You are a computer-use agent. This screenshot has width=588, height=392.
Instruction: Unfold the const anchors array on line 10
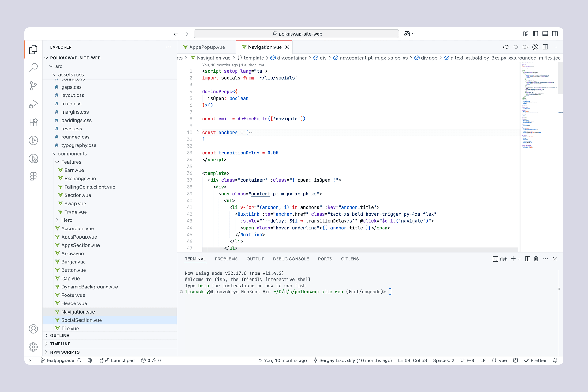(198, 132)
